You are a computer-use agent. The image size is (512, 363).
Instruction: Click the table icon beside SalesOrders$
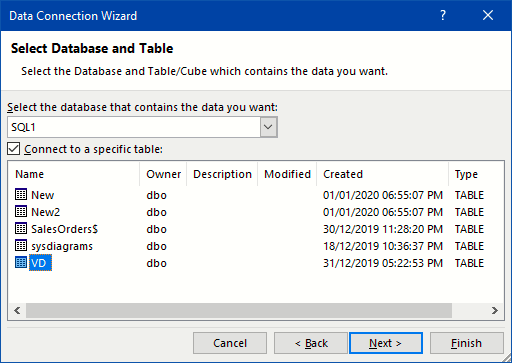coord(21,228)
